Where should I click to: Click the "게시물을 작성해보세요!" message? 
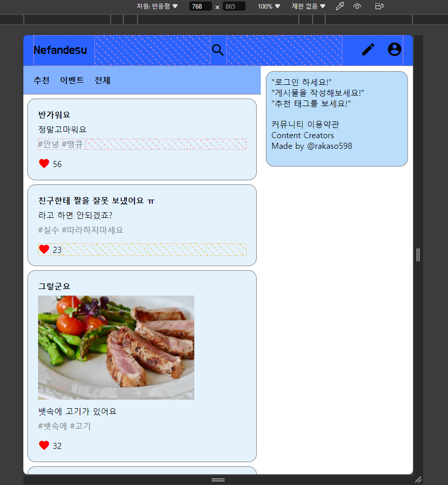pos(318,93)
